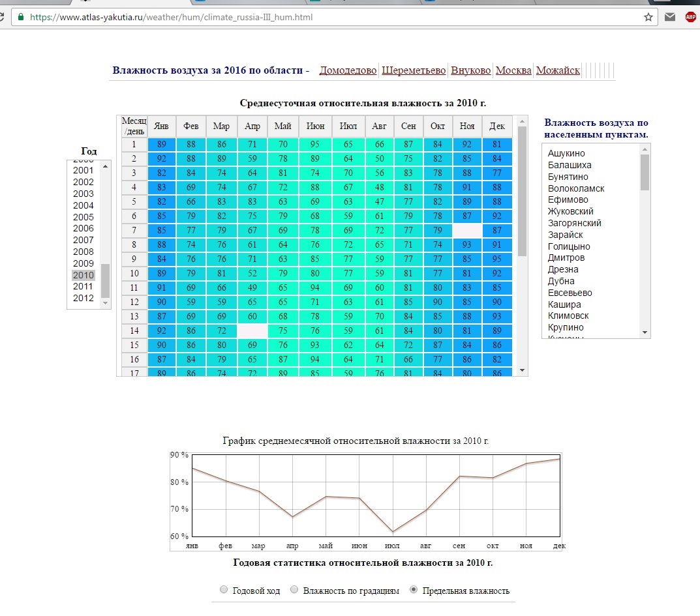Choose Зарайск in the settlements list
This screenshot has width=700, height=616.
click(x=565, y=235)
